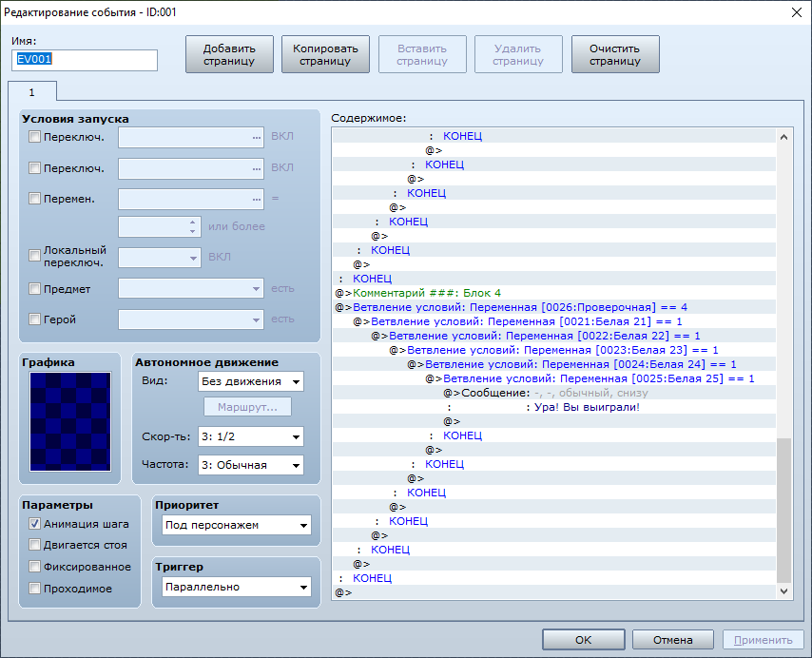This screenshot has height=658, width=812.
Task: Open Вид dropdown showing Без движения
Action: tap(251, 381)
